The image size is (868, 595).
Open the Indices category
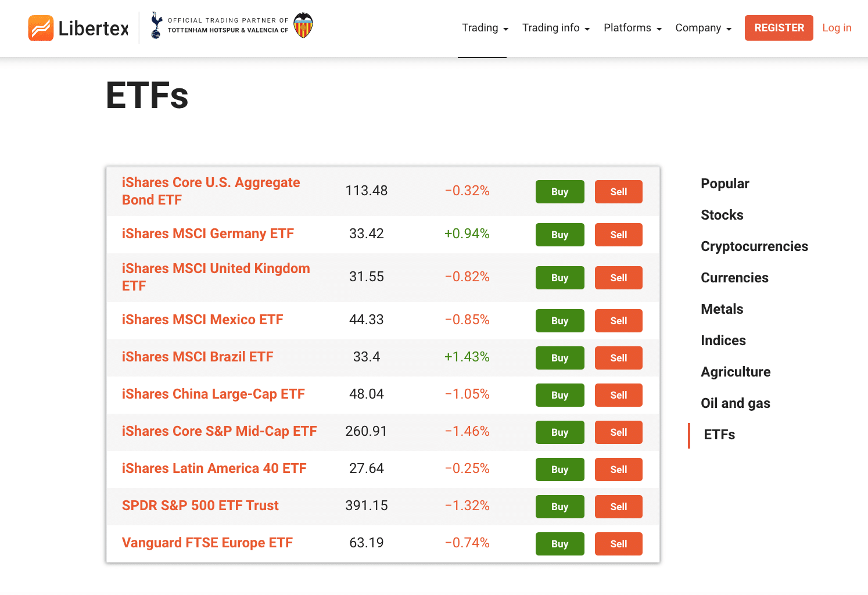click(723, 340)
